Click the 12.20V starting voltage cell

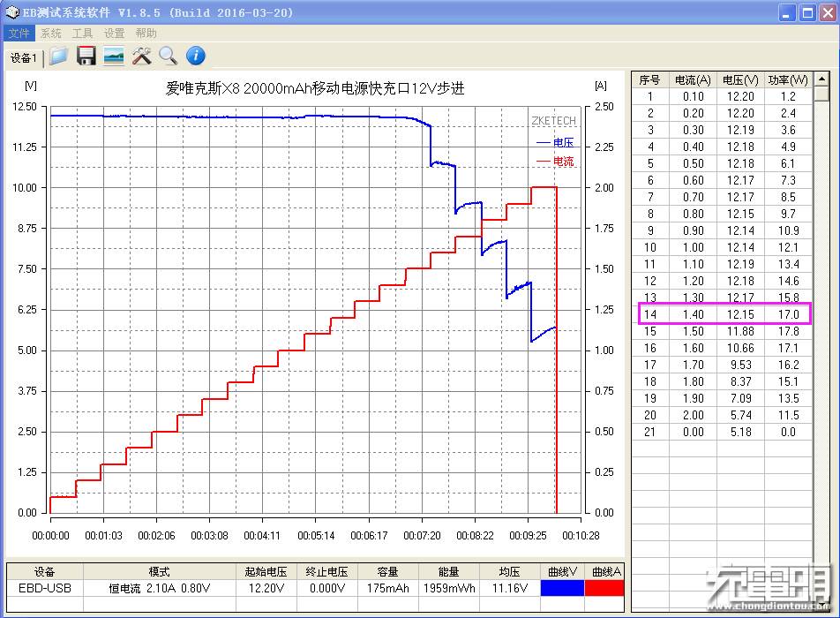tap(266, 588)
